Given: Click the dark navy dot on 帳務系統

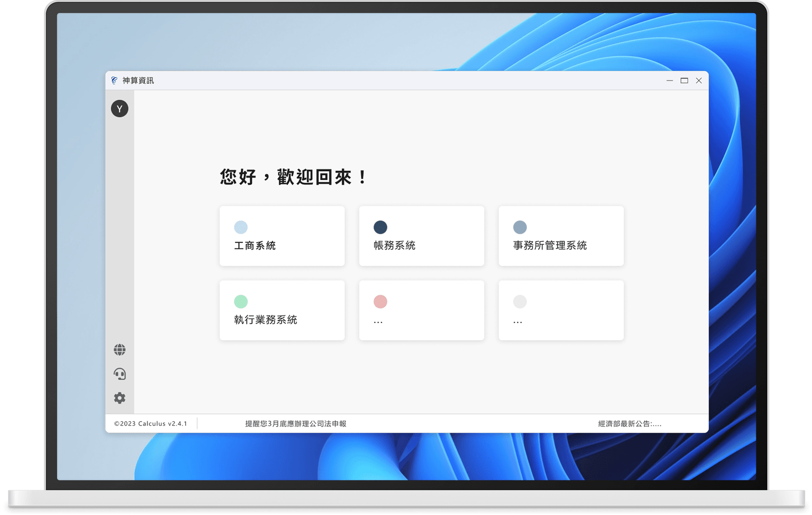Looking at the screenshot, I should [x=380, y=227].
